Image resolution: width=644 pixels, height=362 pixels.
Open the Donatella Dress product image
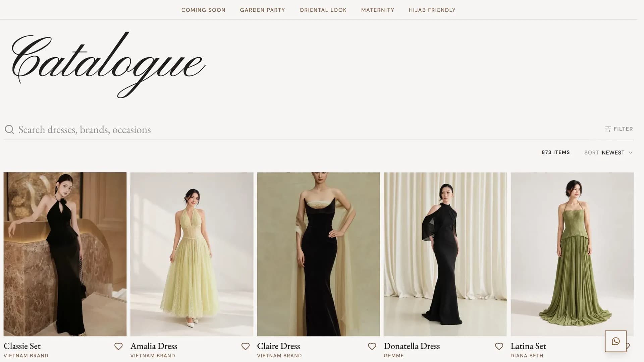tap(445, 254)
